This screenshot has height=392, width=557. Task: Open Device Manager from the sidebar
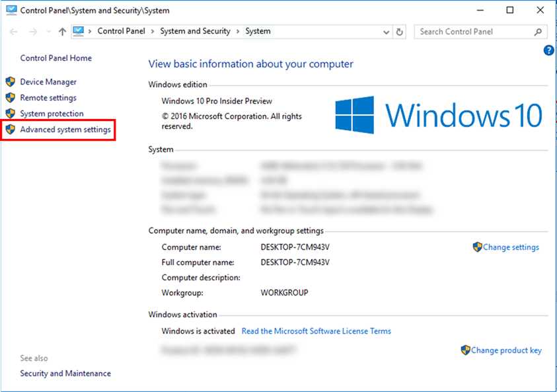click(48, 82)
